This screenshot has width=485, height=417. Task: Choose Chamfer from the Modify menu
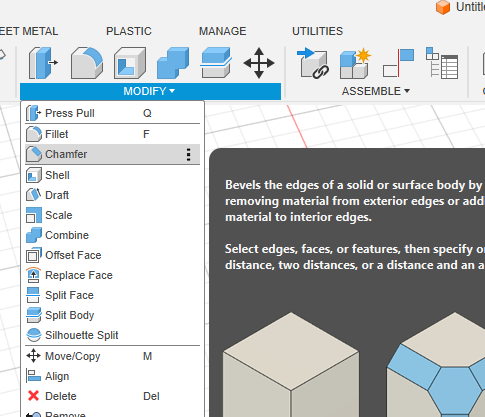[x=113, y=154]
